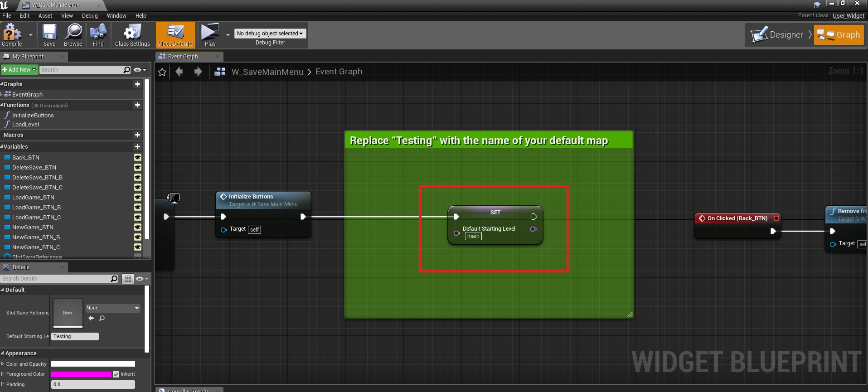The width and height of the screenshot is (868, 392).
Task: Bookmark graph with the star icon
Action: (x=162, y=72)
